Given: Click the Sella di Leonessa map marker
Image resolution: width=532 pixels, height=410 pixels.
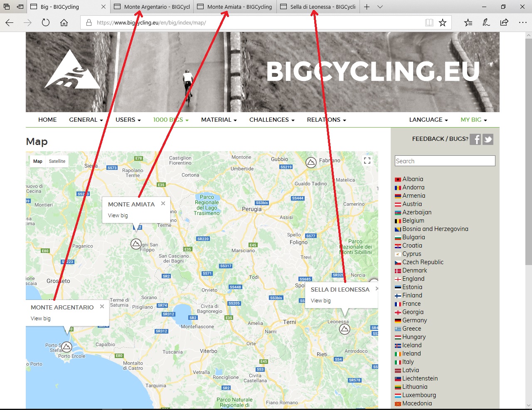Looking at the screenshot, I should pyautogui.click(x=344, y=329).
